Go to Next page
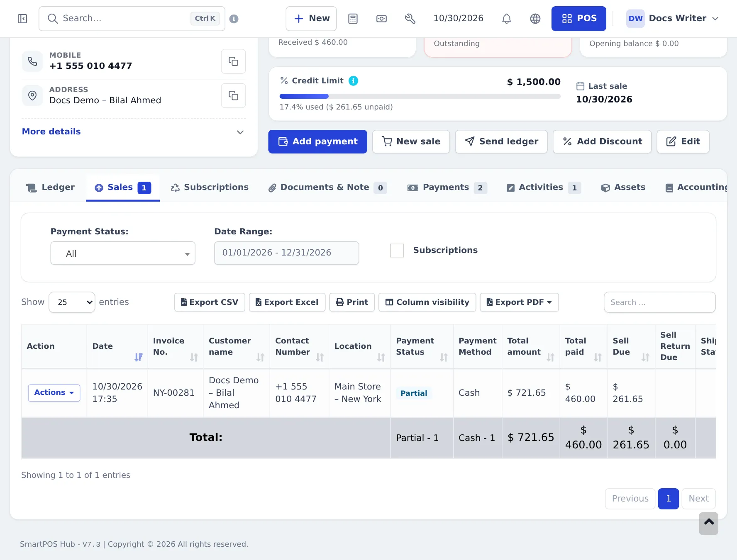Image resolution: width=737 pixels, height=560 pixels. (x=698, y=499)
